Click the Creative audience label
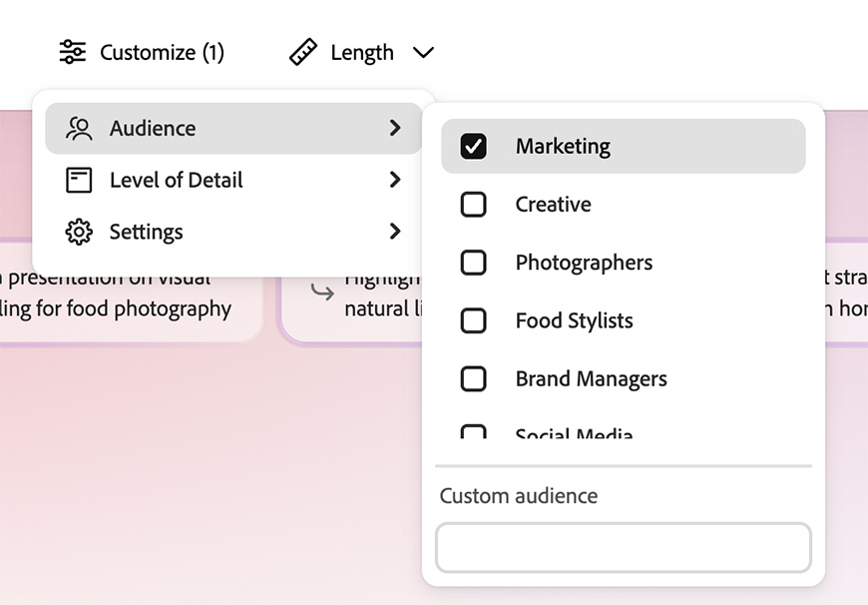868x605 pixels. coord(553,205)
